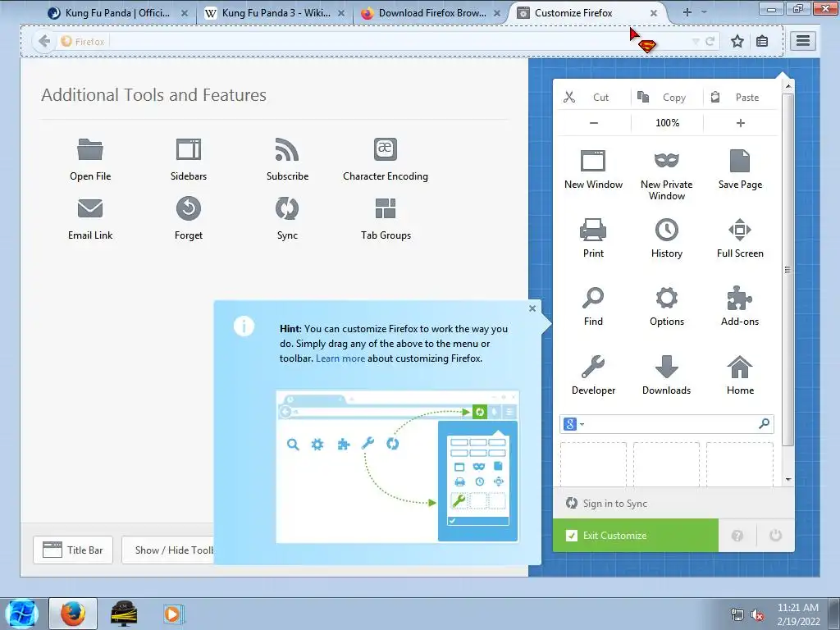The image size is (840, 630).
Task: Reset zoom via the 100% button
Action: click(667, 123)
